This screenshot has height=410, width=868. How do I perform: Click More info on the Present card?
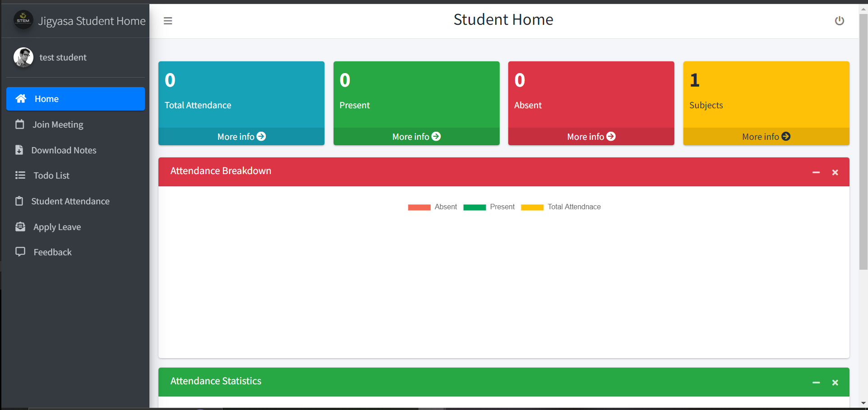416,136
